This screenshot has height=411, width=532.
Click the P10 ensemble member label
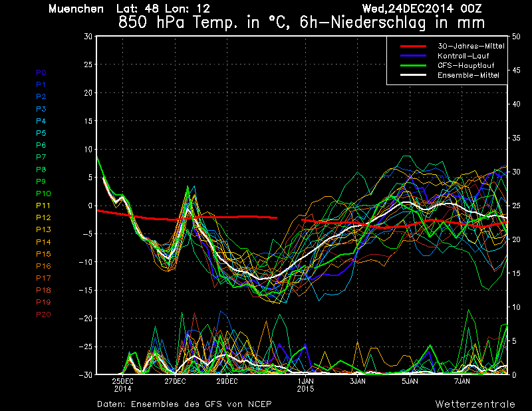pos(43,194)
